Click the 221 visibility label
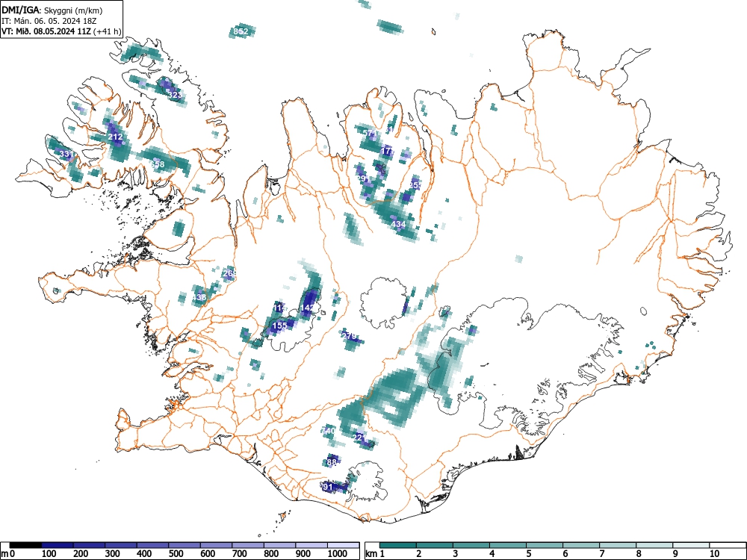 click(x=360, y=437)
